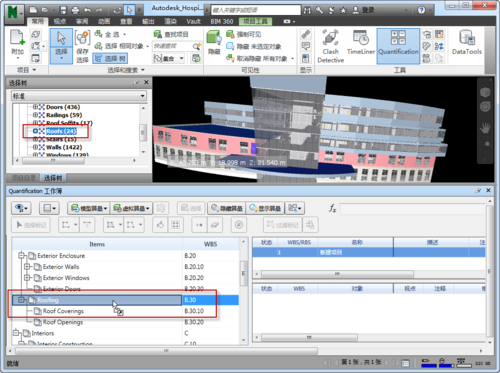500x373 pixels.
Task: Open the selection tree sort-mode dropdown
Action: (x=79, y=96)
